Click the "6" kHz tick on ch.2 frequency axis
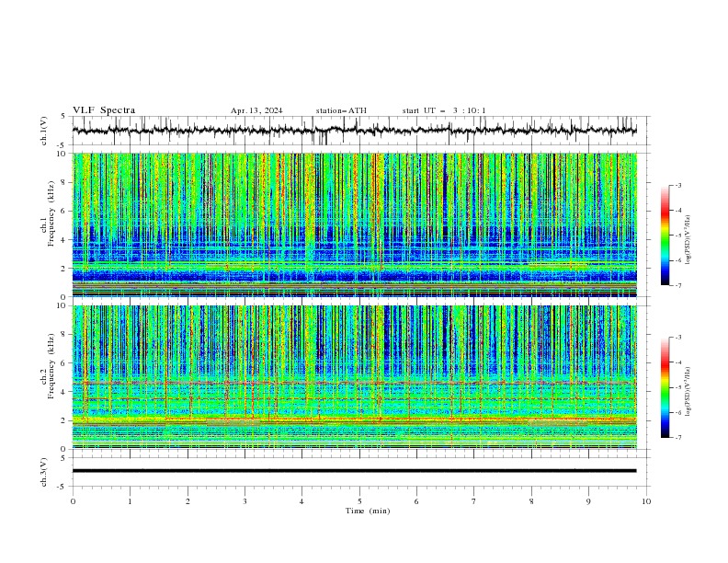The image size is (728, 563). (63, 363)
